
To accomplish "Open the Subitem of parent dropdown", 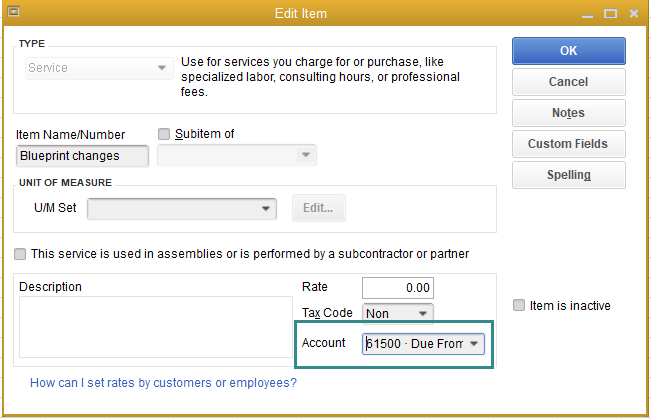I will pos(306,155).
